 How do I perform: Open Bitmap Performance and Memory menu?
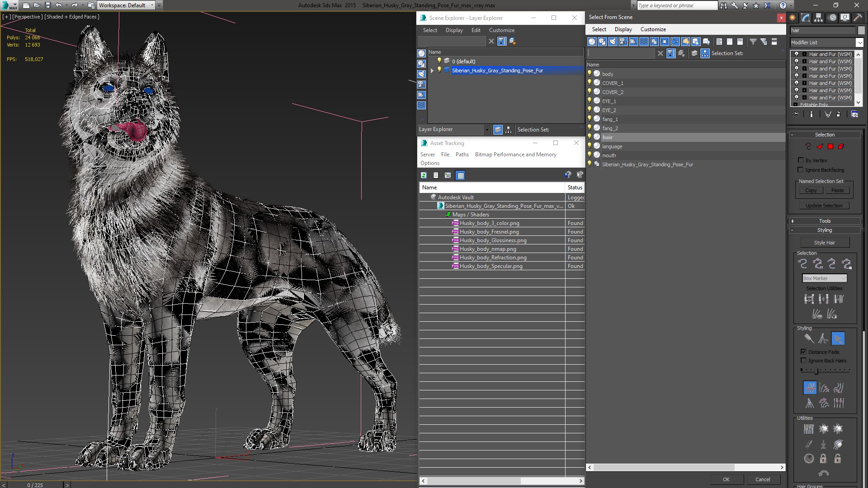(x=515, y=155)
